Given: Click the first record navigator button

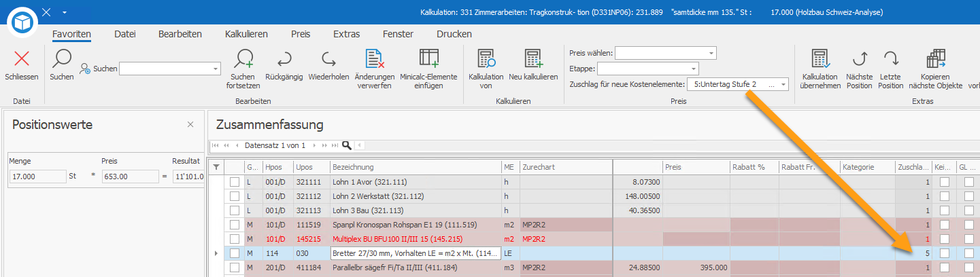Looking at the screenshot, I should [x=217, y=145].
